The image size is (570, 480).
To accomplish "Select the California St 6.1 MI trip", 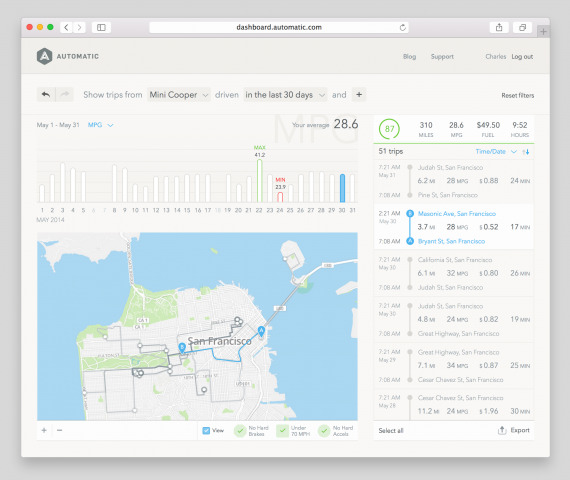I will [x=454, y=273].
